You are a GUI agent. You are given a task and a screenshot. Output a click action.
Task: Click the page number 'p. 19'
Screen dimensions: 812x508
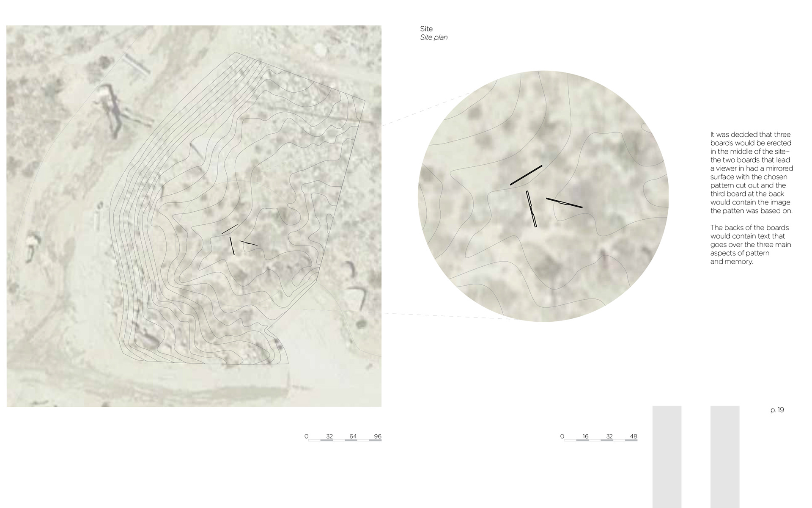(x=777, y=410)
